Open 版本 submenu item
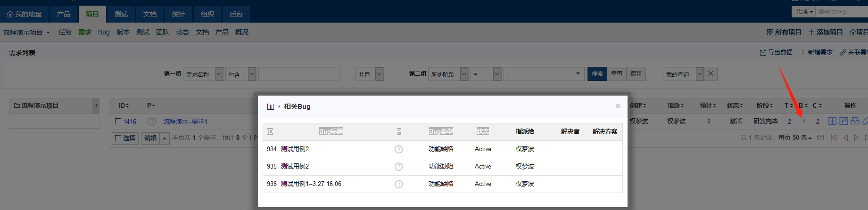This screenshot has height=210, width=868. point(123,32)
